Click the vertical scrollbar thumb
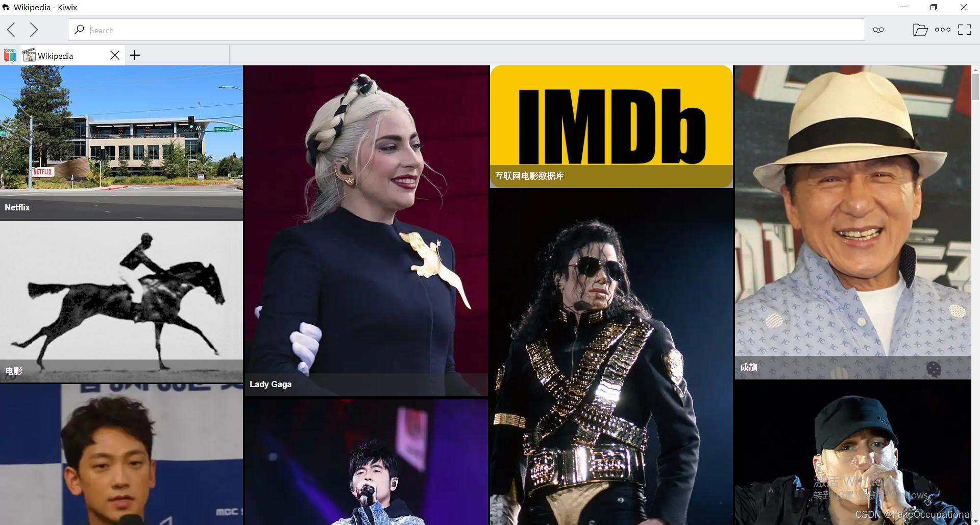 [975, 87]
